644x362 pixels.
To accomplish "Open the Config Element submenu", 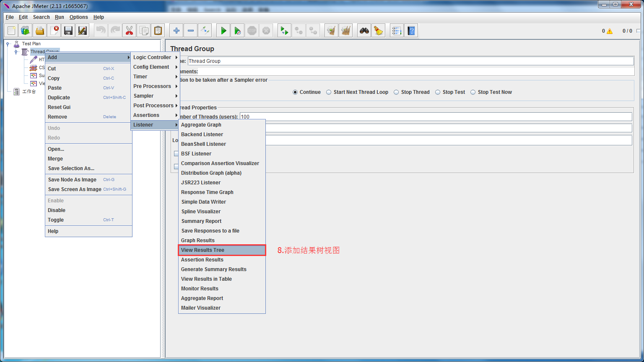I will (x=155, y=67).
